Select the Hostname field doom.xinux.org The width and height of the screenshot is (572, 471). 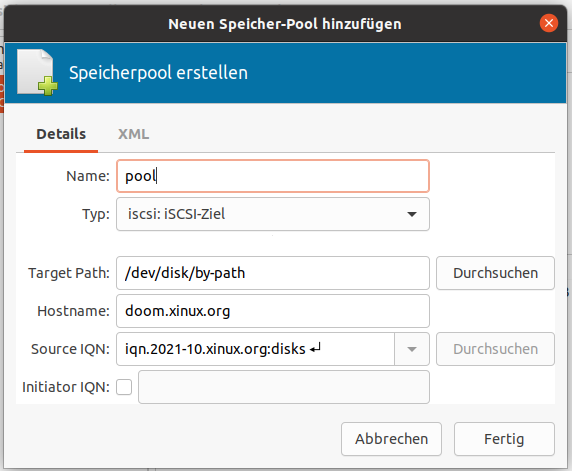tap(273, 311)
